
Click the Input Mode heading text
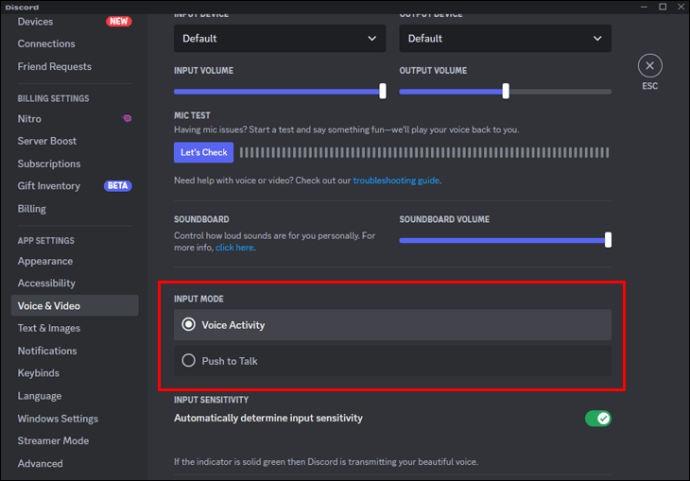[x=198, y=299]
